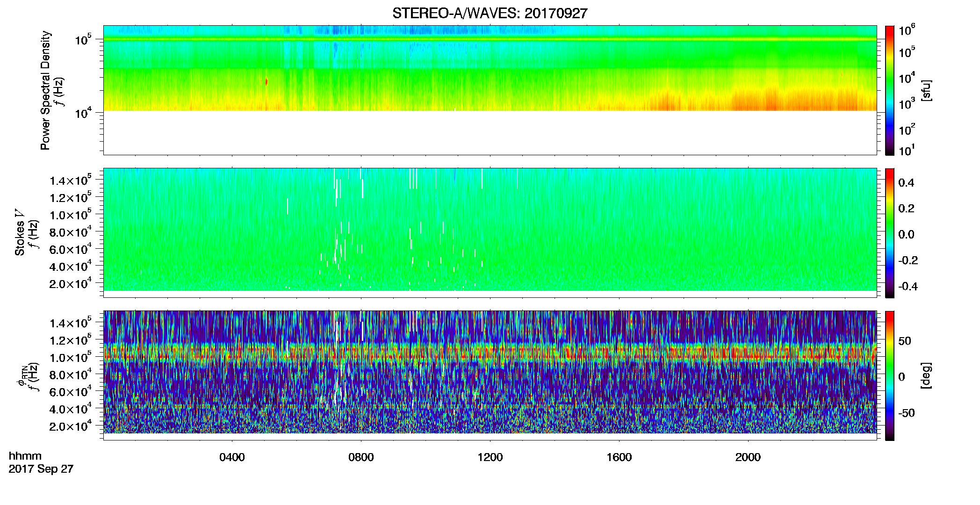Viewport: 980px width, 505px height.
Task: Click the 10^1 tick on sfu colorbar
Action: (x=907, y=150)
